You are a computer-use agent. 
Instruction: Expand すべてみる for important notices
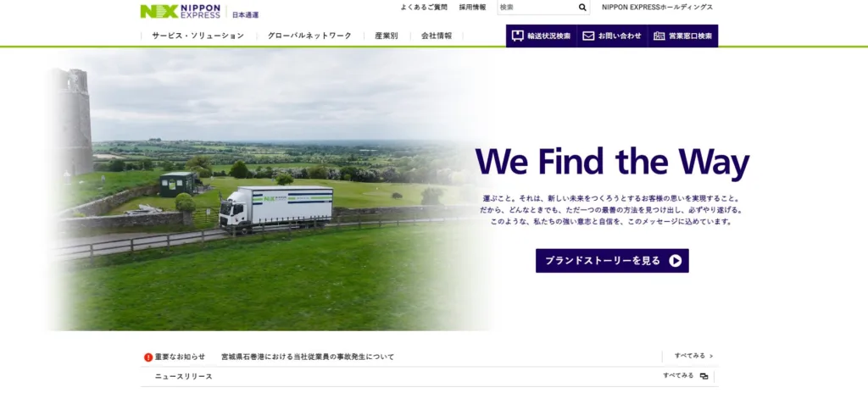pyautogui.click(x=693, y=356)
